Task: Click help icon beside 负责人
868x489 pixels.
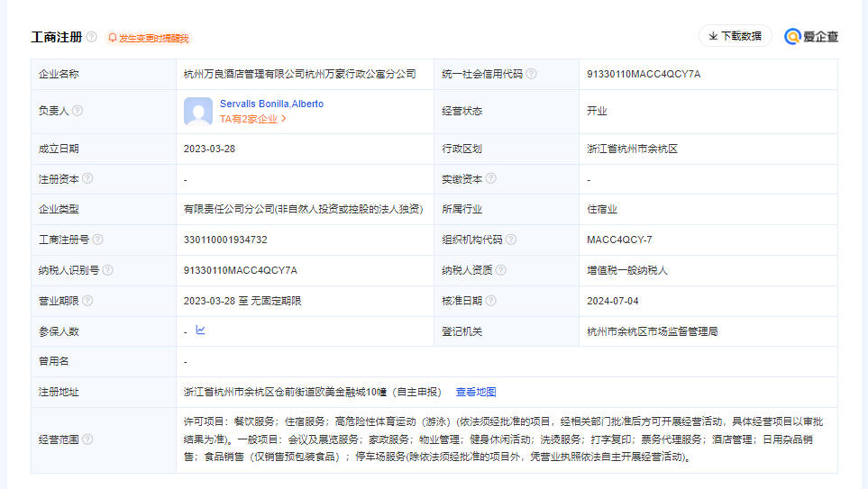Action: tap(78, 111)
